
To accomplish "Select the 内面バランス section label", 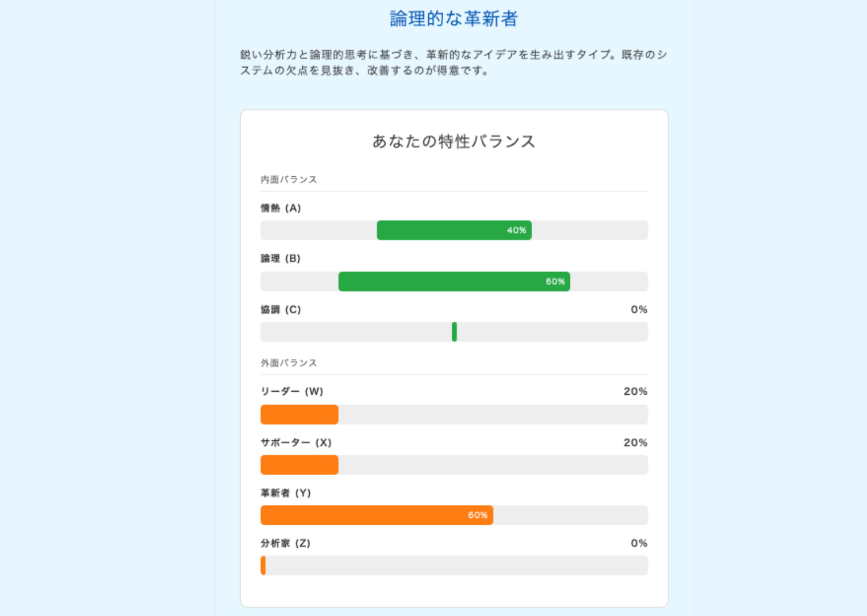I will [x=289, y=180].
